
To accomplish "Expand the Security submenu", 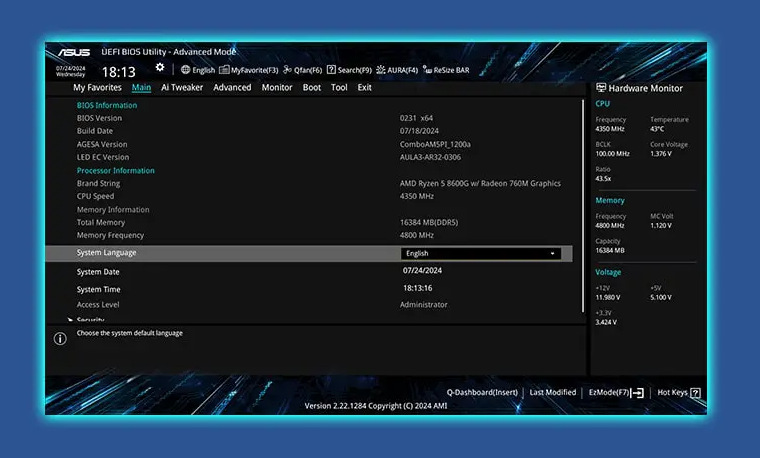I will pos(91,320).
